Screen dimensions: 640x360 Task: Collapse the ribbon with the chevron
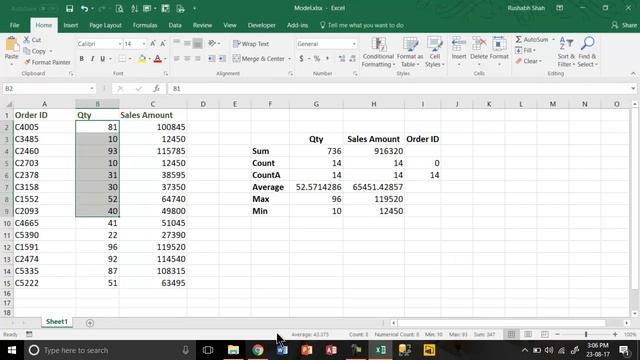click(633, 73)
